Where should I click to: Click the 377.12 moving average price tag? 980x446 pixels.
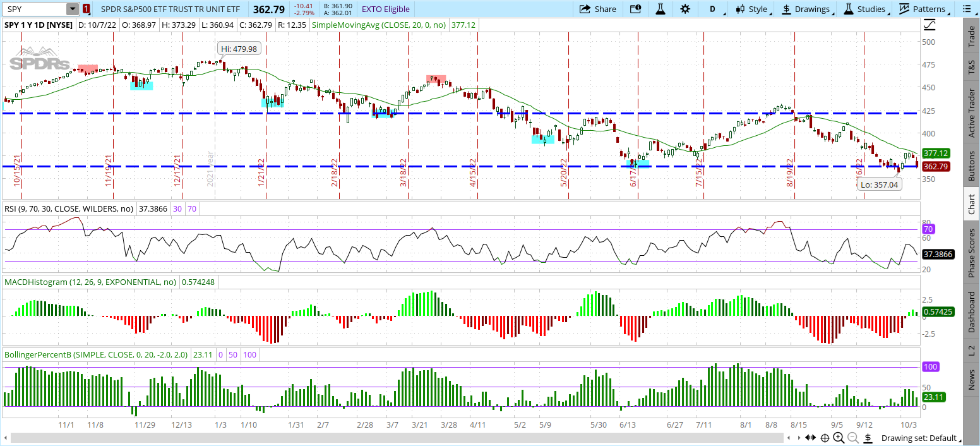[937, 154]
